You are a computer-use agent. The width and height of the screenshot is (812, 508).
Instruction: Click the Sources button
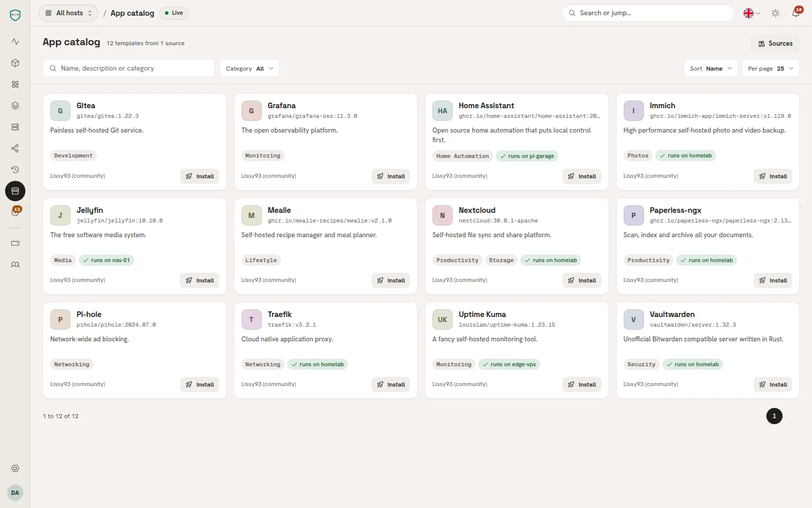[x=775, y=44]
